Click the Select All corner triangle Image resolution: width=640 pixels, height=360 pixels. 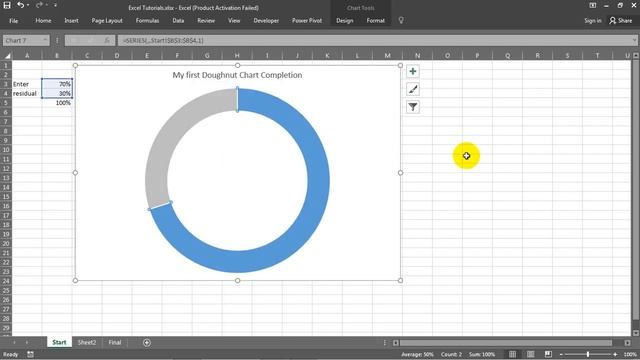click(x=7, y=56)
